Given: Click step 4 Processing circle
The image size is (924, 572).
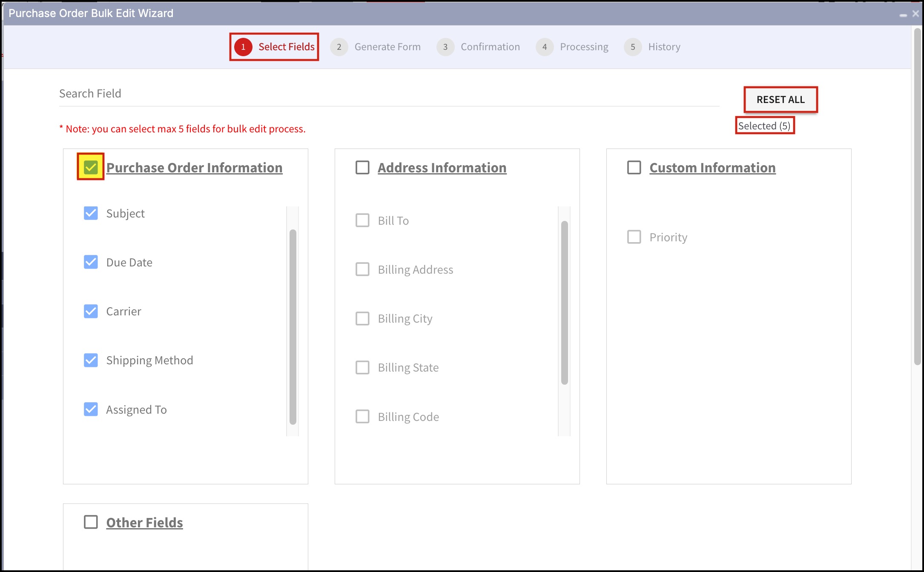Looking at the screenshot, I should (x=544, y=47).
